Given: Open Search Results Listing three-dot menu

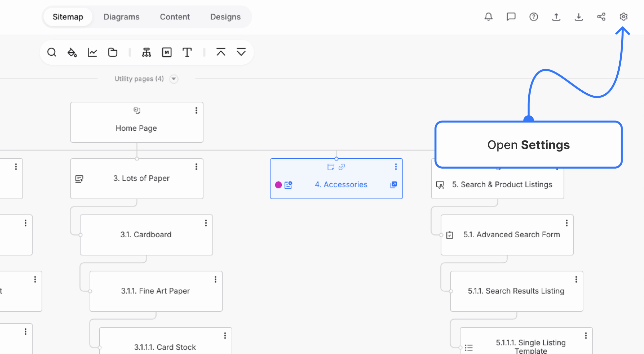Looking at the screenshot, I should 576,279.
